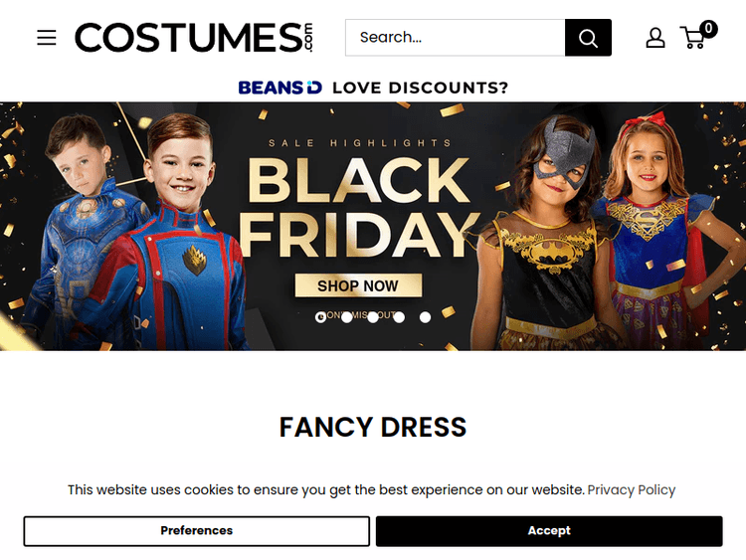Viewport: 746px width, 560px height.
Task: Click the Costumes.com logo
Action: click(x=194, y=38)
